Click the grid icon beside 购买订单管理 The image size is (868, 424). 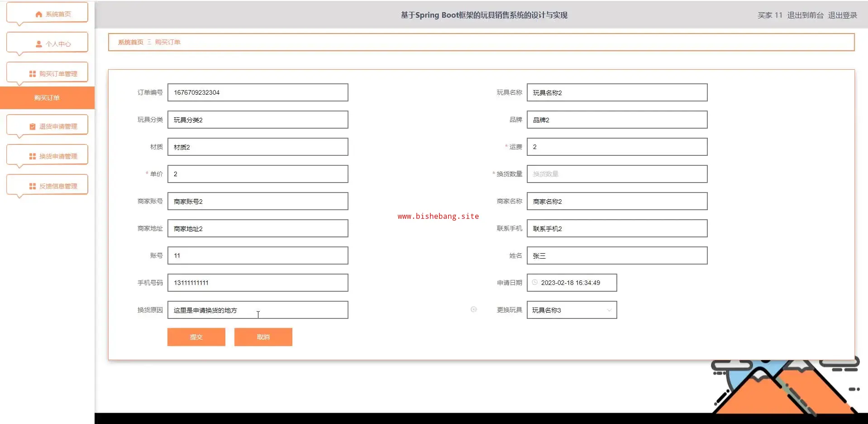[x=33, y=74]
